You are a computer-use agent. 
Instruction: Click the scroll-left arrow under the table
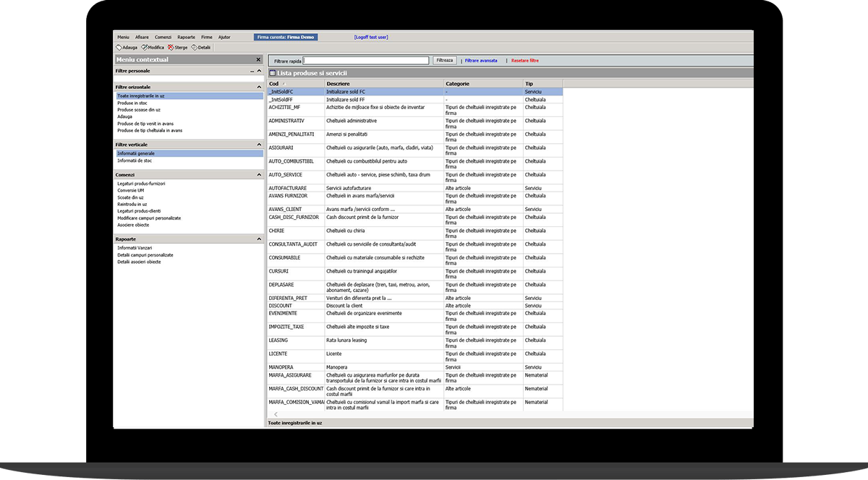pyautogui.click(x=276, y=414)
